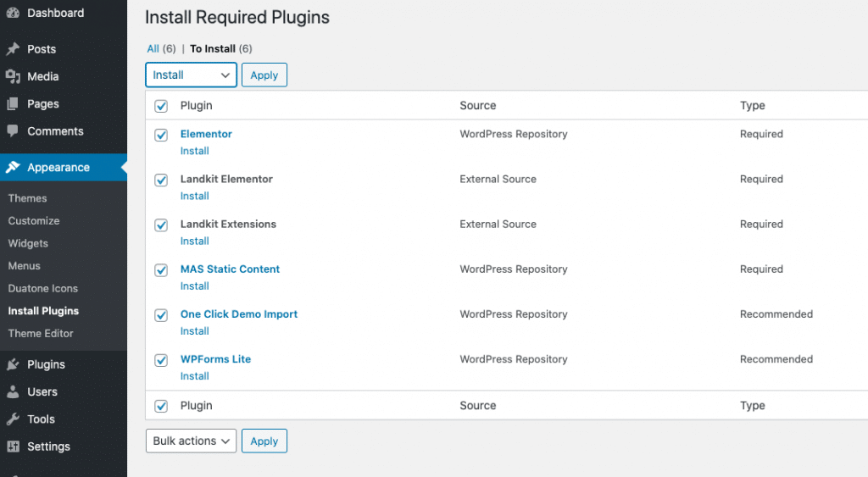
Task: Toggle the select-all checkbox in table header
Action: (x=161, y=106)
